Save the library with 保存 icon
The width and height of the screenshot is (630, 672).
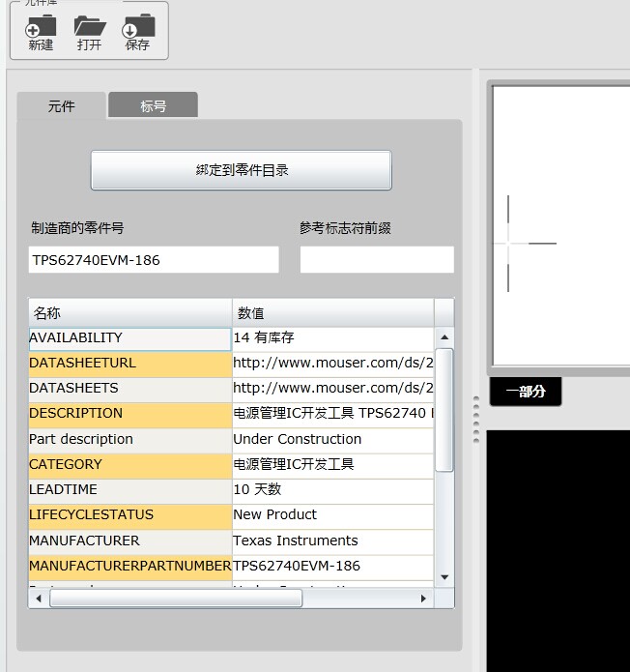138,32
